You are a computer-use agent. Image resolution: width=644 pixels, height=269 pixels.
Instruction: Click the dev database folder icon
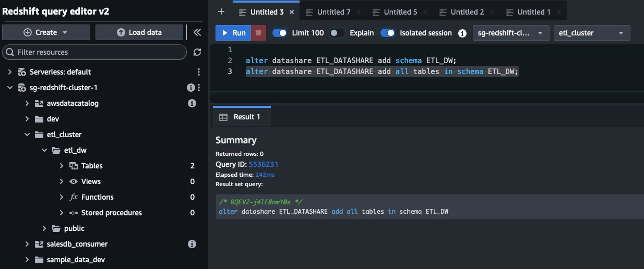(x=39, y=119)
